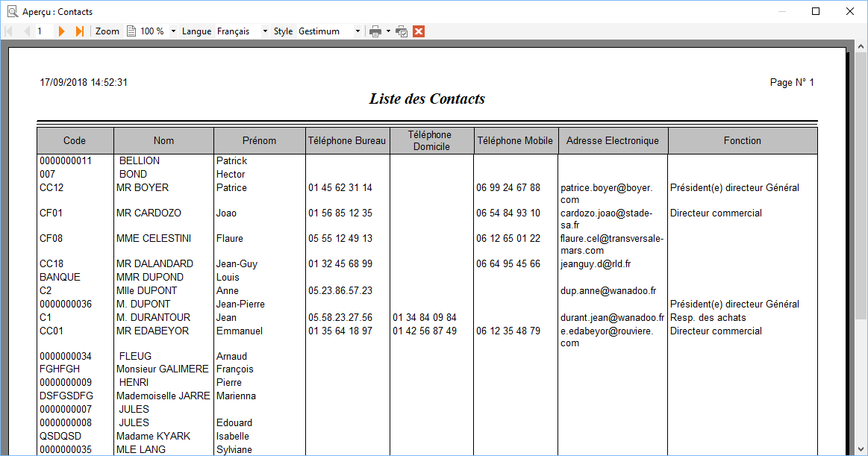Click the Nom column header
Screen dimensions: 868x456
[x=164, y=140]
